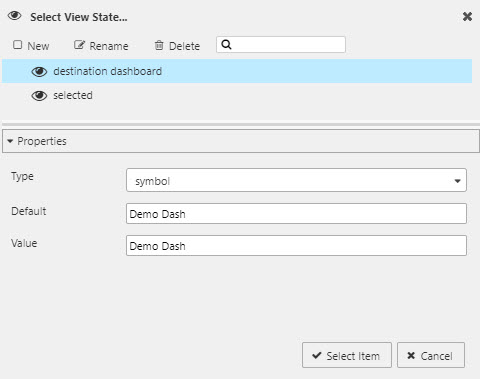
Task: Click checkmark icon on Select Item
Action: [317, 355]
